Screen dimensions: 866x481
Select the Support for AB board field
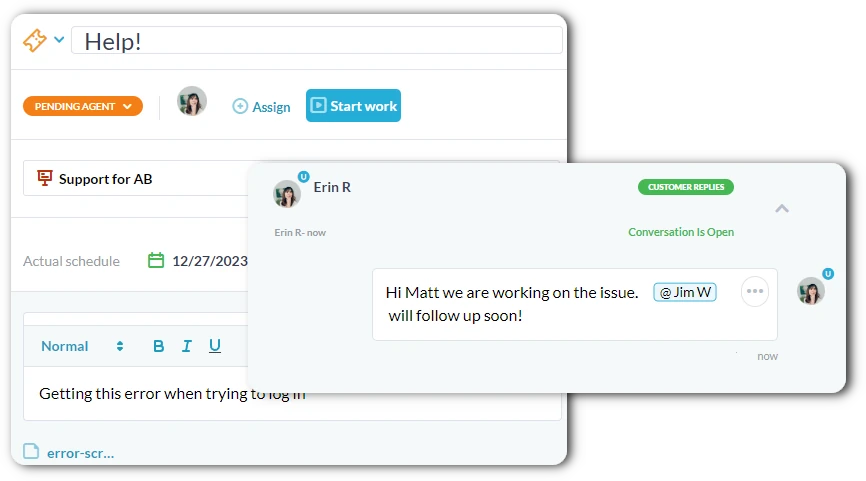point(135,178)
